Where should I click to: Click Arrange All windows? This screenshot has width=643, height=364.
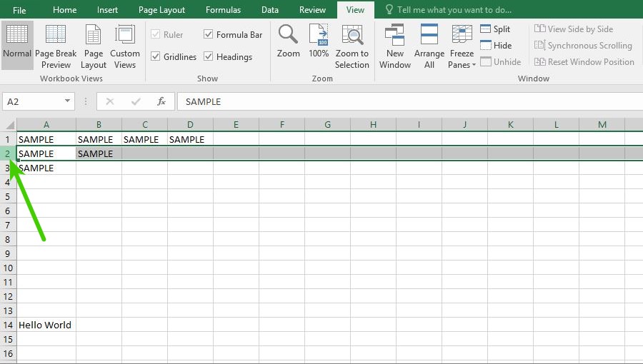[x=429, y=46]
